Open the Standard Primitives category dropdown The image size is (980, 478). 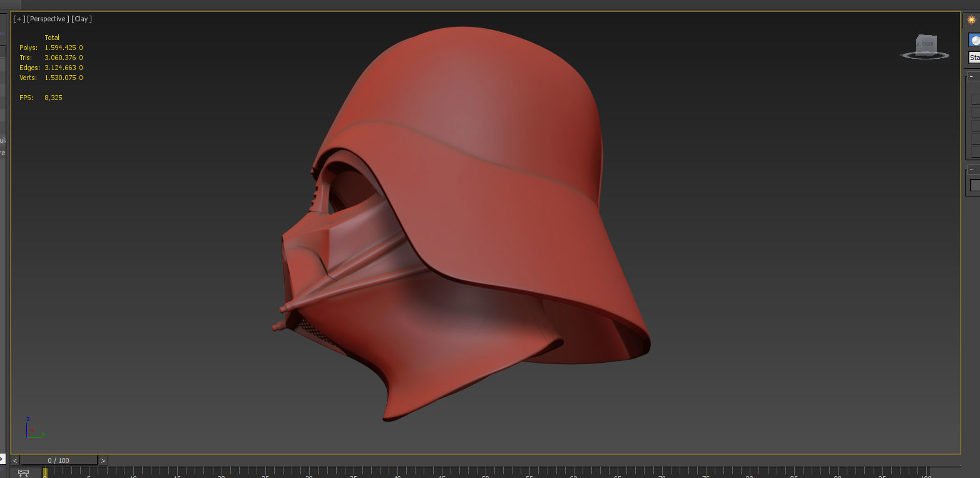pos(974,58)
